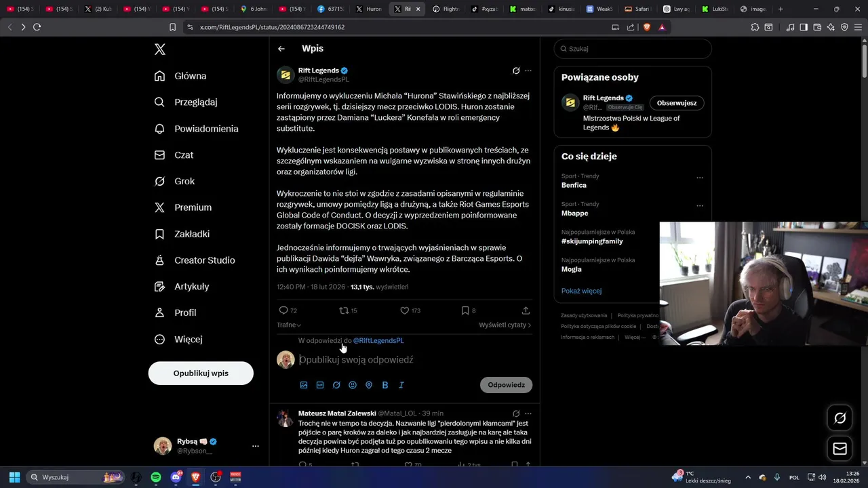Click reply icon with 72 replies
868x488 pixels.
283,310
